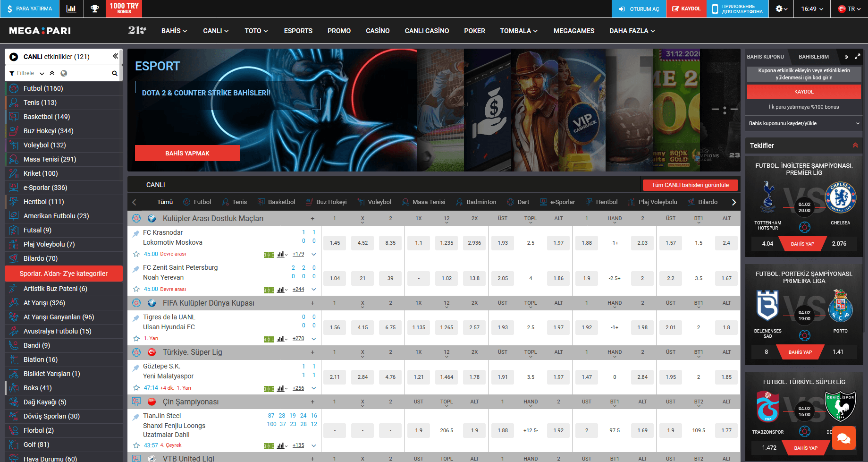Open the DAHA FAZLA dropdown menu

point(632,31)
